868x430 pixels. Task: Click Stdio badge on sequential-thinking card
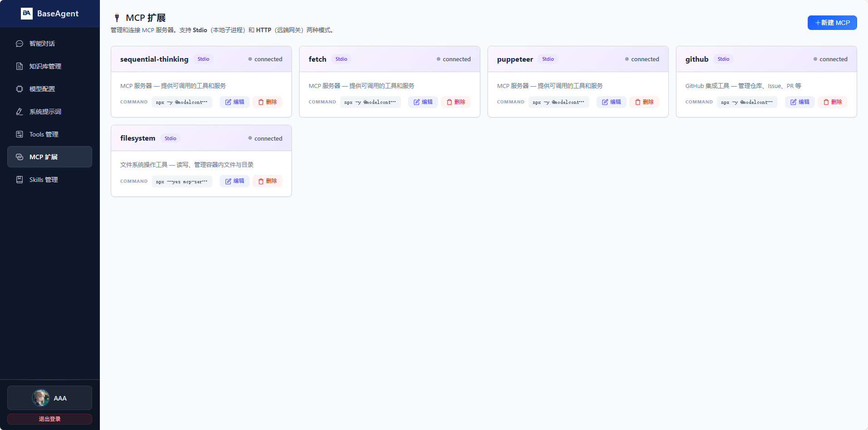point(203,59)
